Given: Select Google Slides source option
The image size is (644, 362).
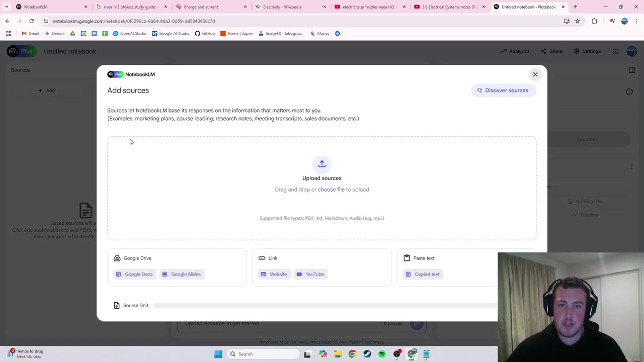Looking at the screenshot, I should coord(182,274).
